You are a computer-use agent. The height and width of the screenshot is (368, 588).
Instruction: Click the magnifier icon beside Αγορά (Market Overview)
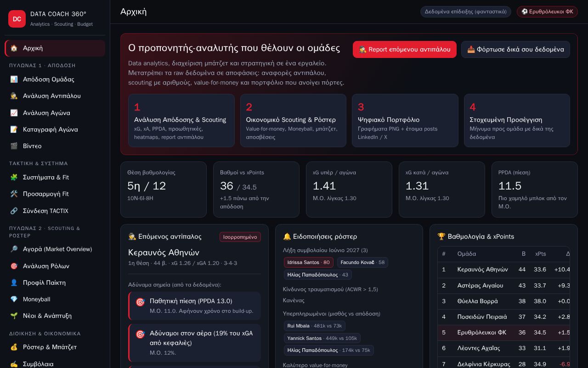(x=14, y=249)
